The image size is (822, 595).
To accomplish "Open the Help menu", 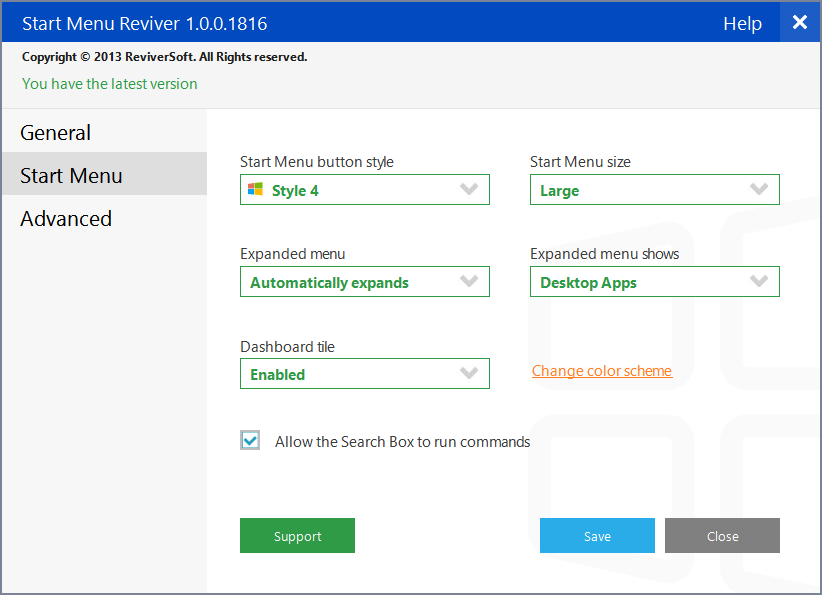I will (742, 24).
